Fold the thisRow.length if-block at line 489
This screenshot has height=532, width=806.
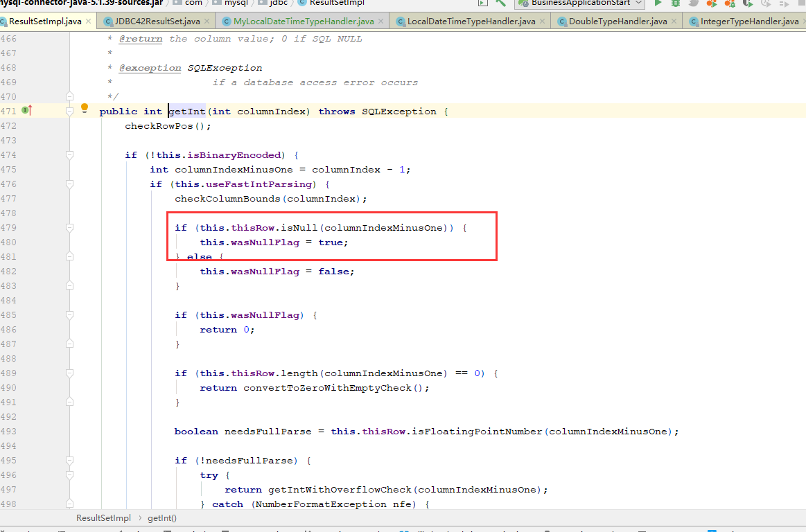click(x=69, y=373)
